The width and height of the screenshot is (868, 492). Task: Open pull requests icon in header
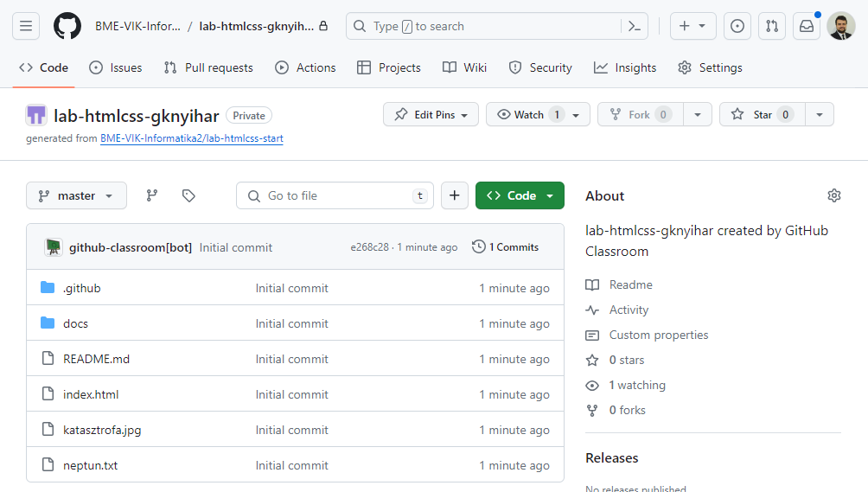coord(772,26)
